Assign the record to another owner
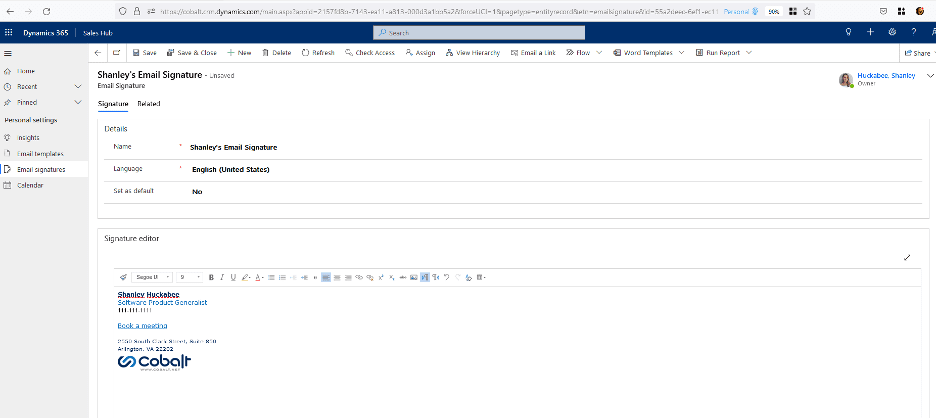The image size is (936, 418). tap(420, 53)
